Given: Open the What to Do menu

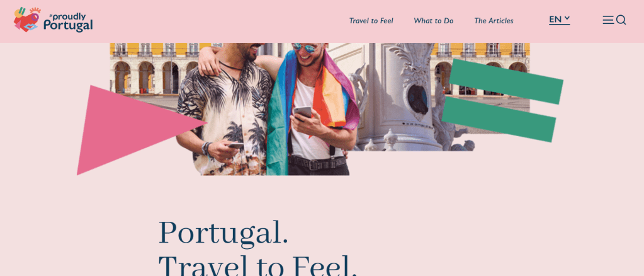Looking at the screenshot, I should (x=433, y=21).
